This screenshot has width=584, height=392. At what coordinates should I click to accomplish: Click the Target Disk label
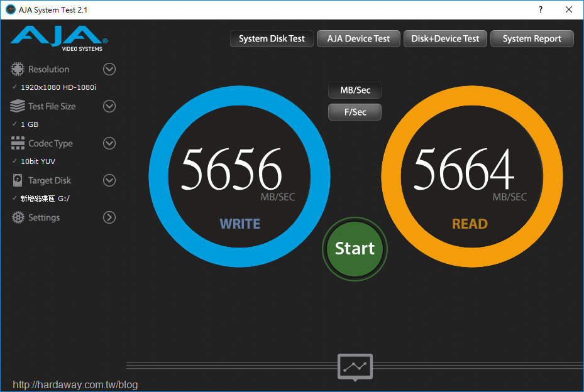(50, 180)
